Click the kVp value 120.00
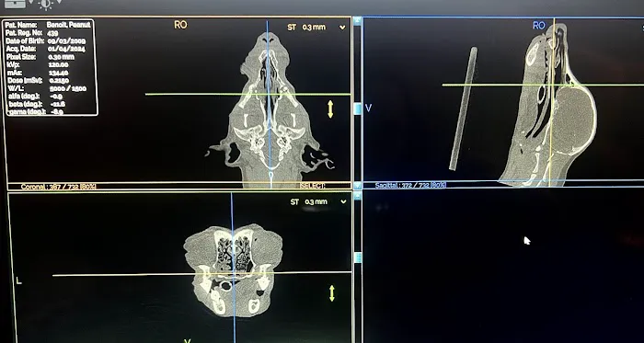The image size is (644, 343). click(x=58, y=64)
